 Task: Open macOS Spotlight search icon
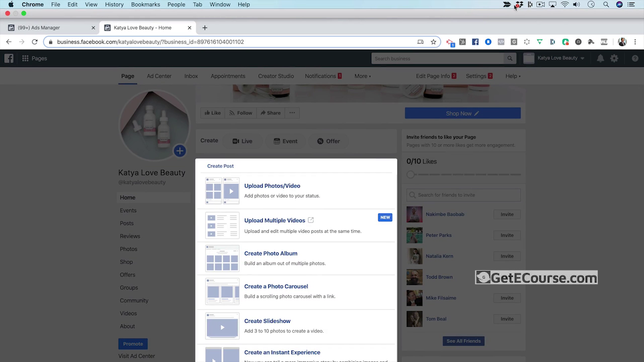pos(606,5)
